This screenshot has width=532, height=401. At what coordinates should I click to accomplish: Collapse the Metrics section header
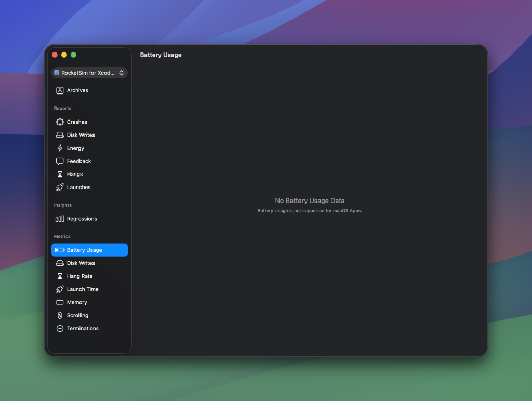click(62, 236)
